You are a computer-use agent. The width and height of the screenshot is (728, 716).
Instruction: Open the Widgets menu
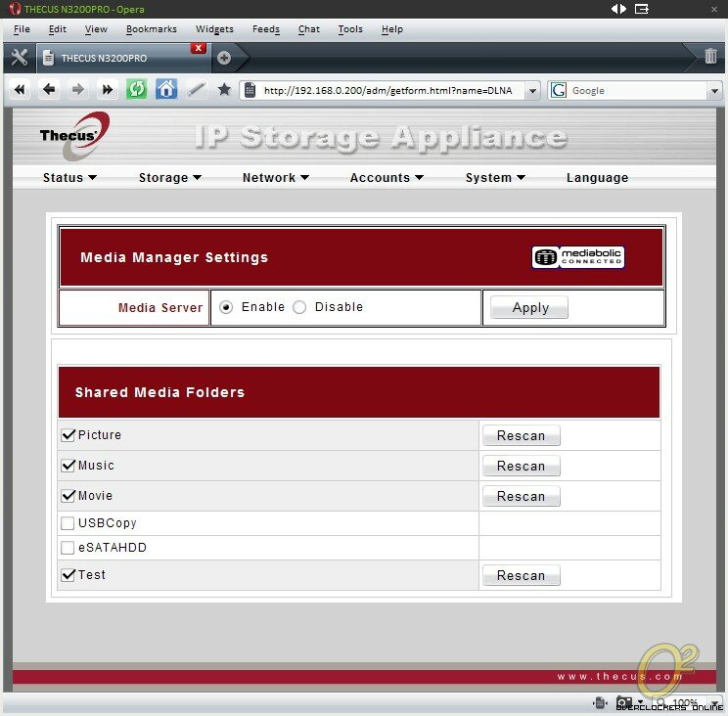(x=214, y=29)
